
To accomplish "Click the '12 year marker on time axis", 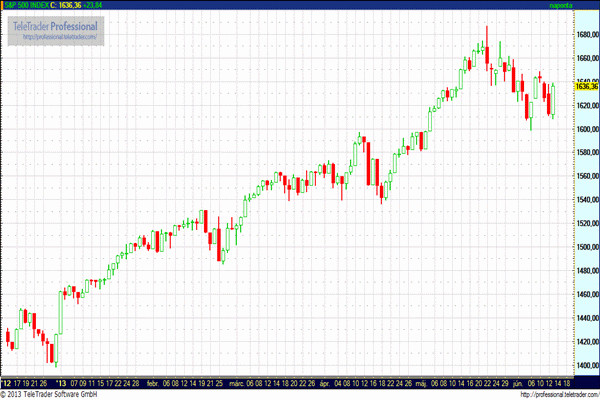I will (x=7, y=383).
